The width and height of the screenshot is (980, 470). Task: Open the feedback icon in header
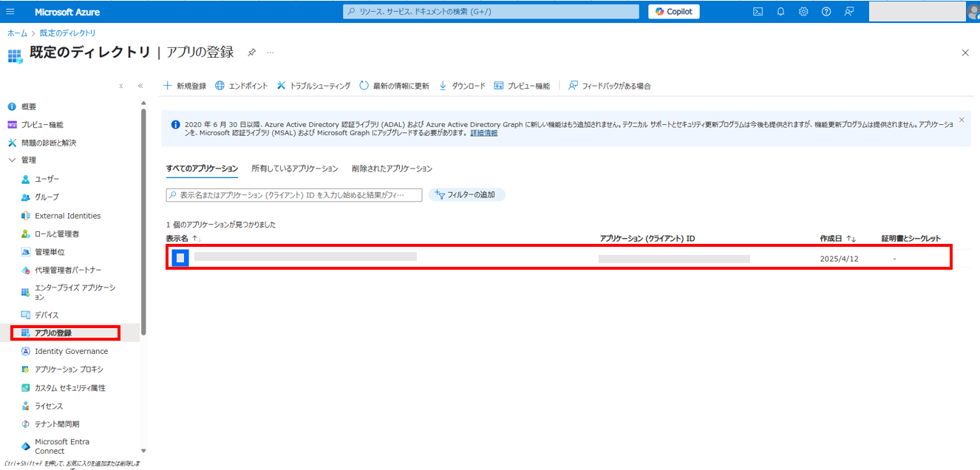point(849,12)
